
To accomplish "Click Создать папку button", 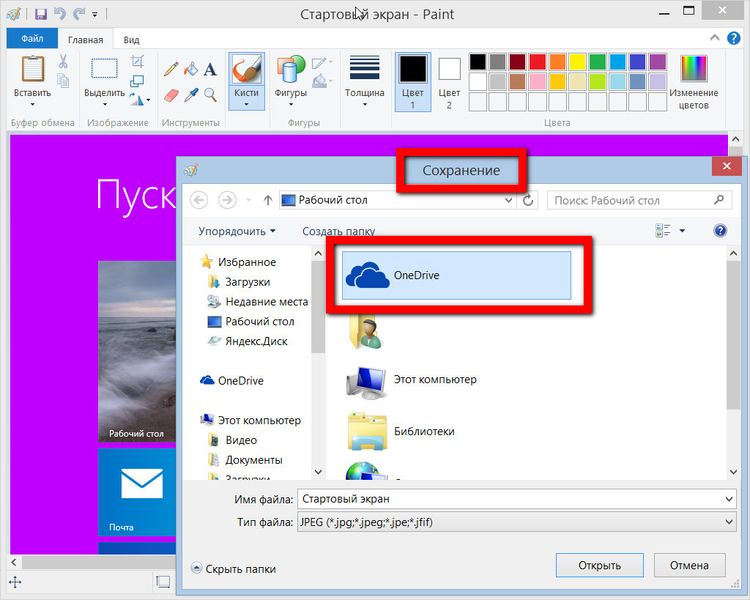I will (x=339, y=231).
